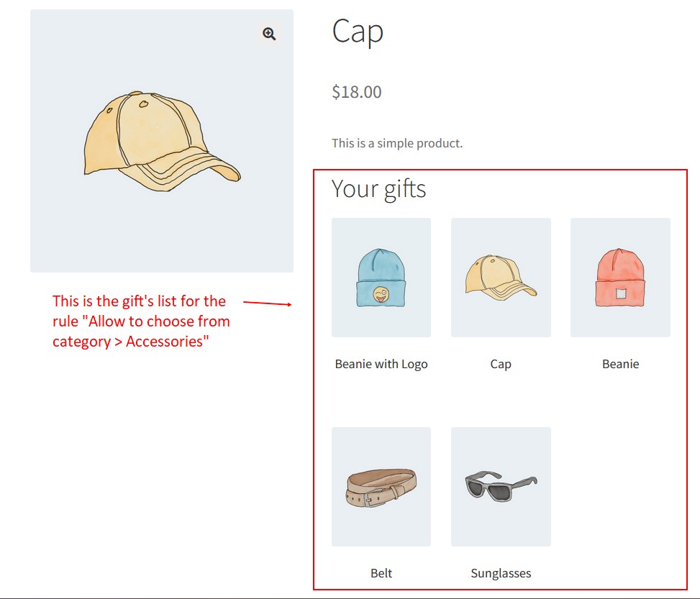700x599 pixels.
Task: Open the Beanie with Logo name link
Action: click(381, 365)
